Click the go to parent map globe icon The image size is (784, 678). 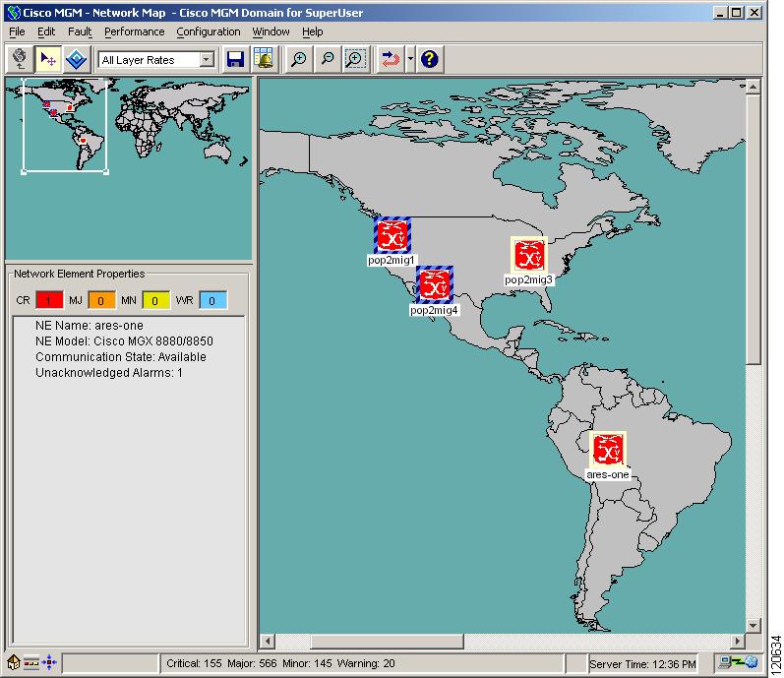(20, 59)
